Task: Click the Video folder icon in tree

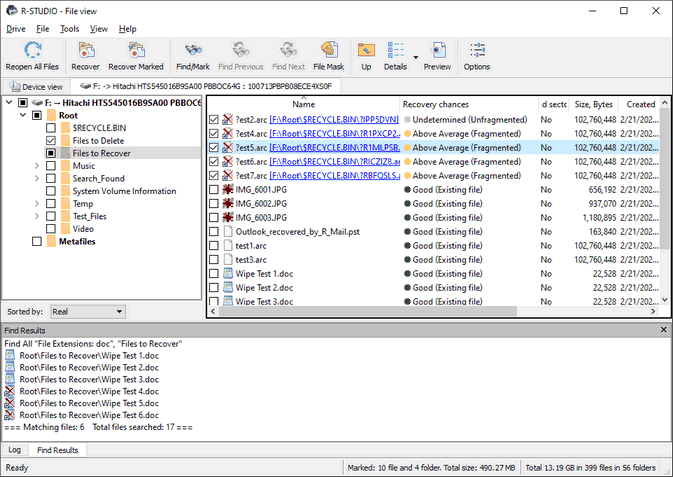Action: coord(65,229)
